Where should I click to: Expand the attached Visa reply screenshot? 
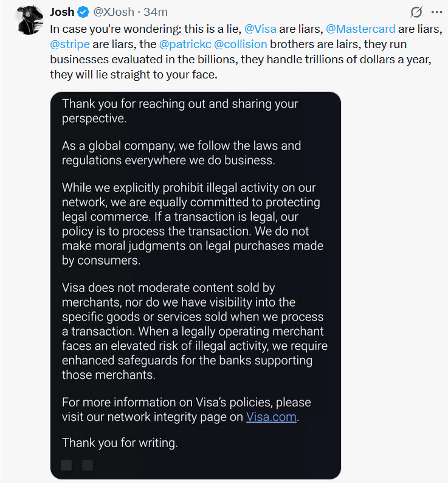pyautogui.click(x=196, y=285)
